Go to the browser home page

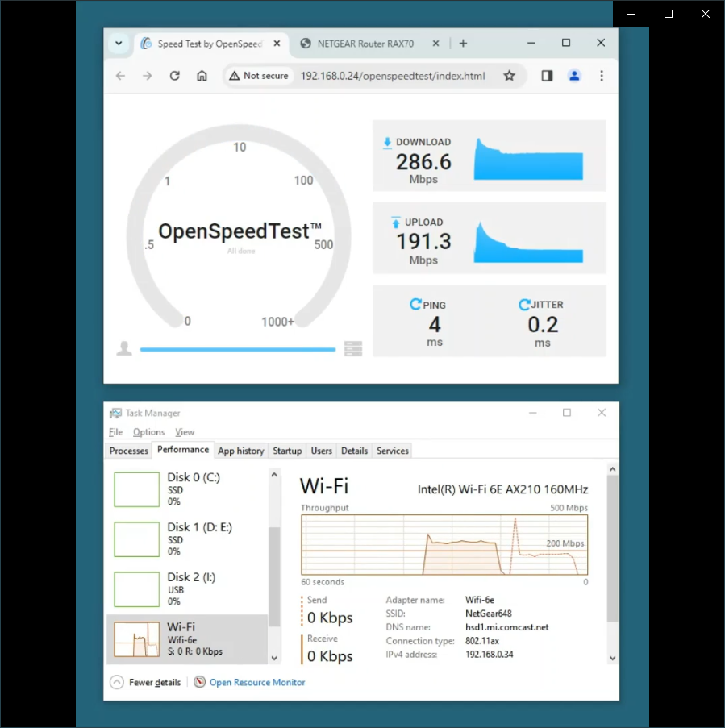click(x=202, y=76)
